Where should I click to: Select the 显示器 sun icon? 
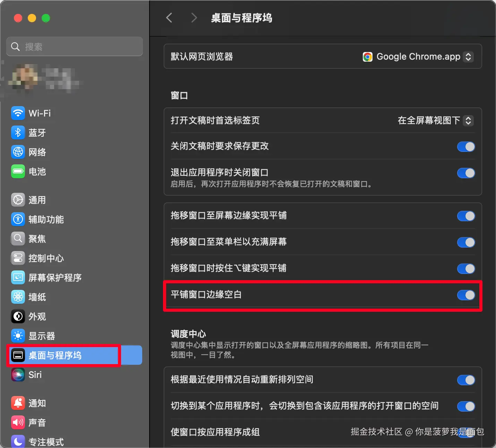click(x=18, y=336)
